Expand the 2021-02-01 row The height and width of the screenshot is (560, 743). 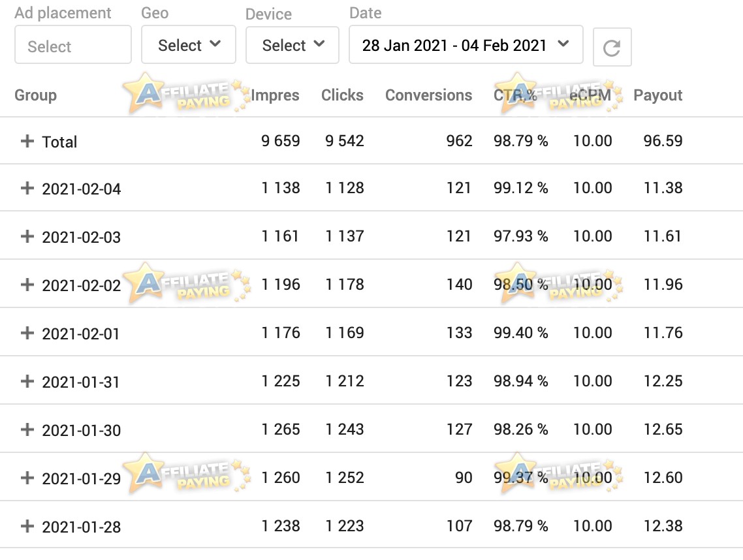click(x=27, y=333)
